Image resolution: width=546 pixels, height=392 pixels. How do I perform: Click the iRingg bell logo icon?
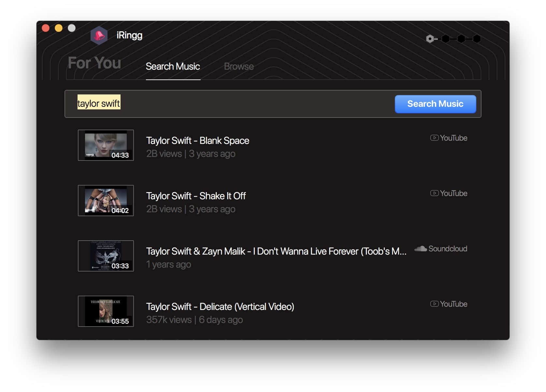pyautogui.click(x=99, y=35)
